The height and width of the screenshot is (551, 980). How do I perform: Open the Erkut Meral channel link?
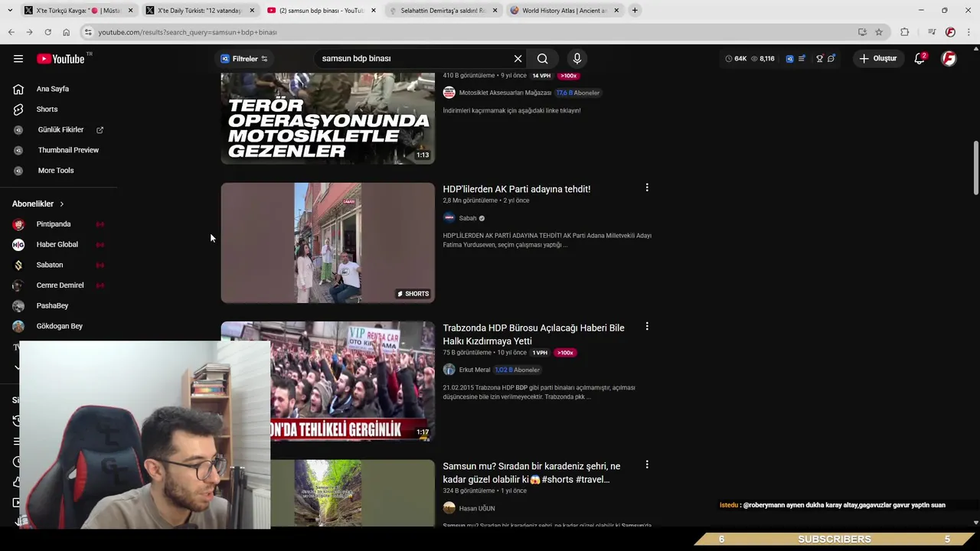(x=474, y=370)
